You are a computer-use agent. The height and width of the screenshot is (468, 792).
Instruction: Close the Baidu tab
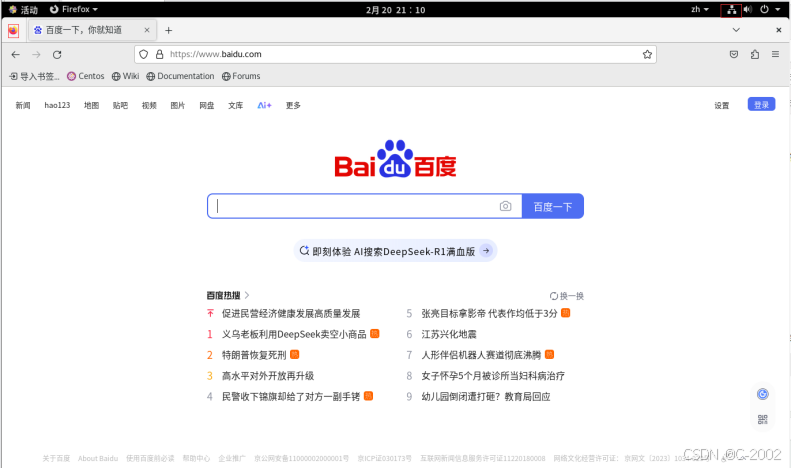(x=147, y=30)
